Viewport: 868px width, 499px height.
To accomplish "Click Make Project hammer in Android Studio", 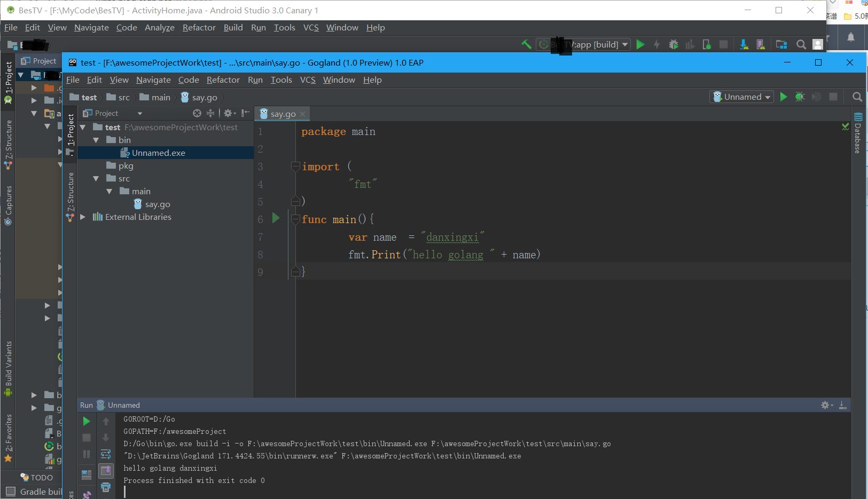I will (x=526, y=44).
